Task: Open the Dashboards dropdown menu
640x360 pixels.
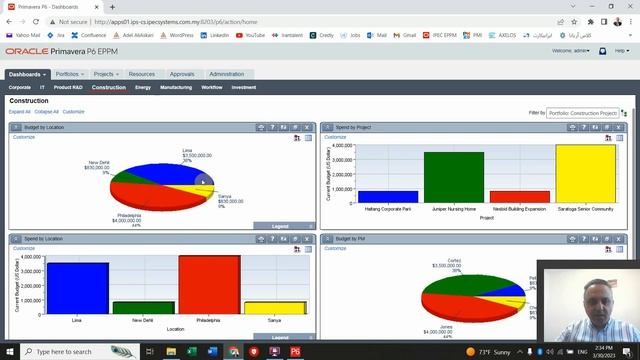Action: pyautogui.click(x=27, y=74)
